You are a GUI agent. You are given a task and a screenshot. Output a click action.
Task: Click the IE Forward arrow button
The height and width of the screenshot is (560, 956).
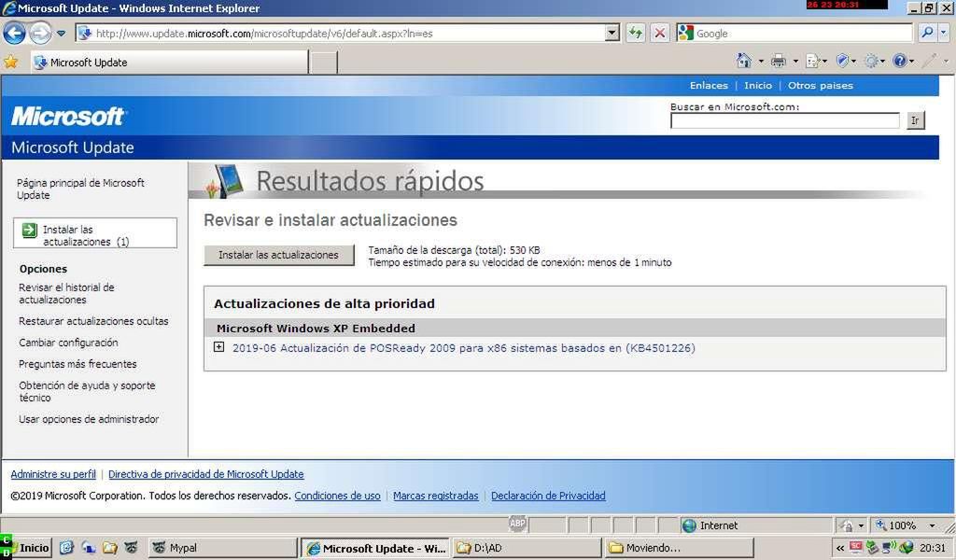40,33
